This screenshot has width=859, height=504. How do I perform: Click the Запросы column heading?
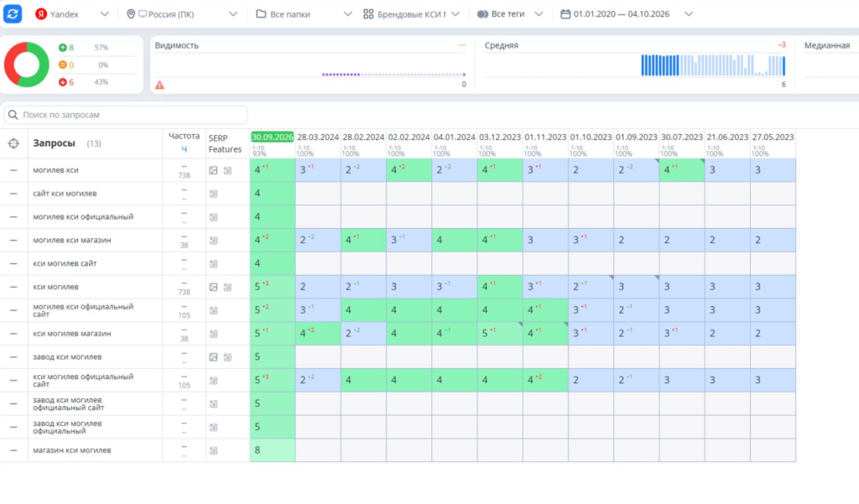[x=54, y=143]
